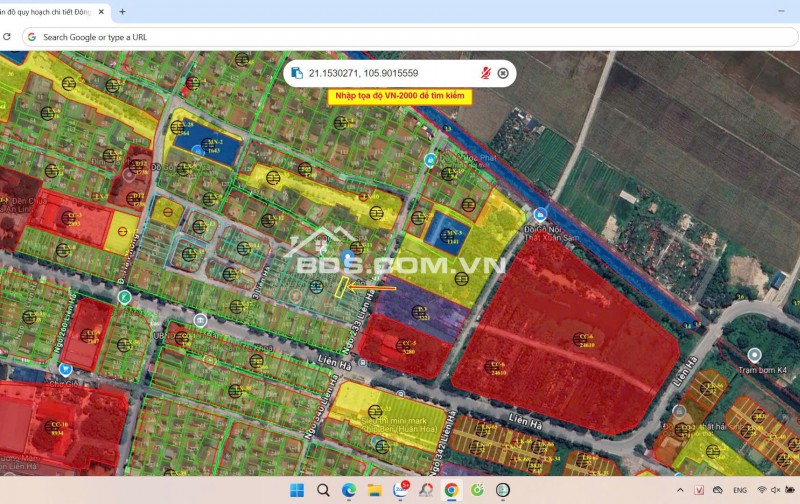Launch Microsoft Edge from the taskbar
Screen dimensions: 800x504
[349, 490]
